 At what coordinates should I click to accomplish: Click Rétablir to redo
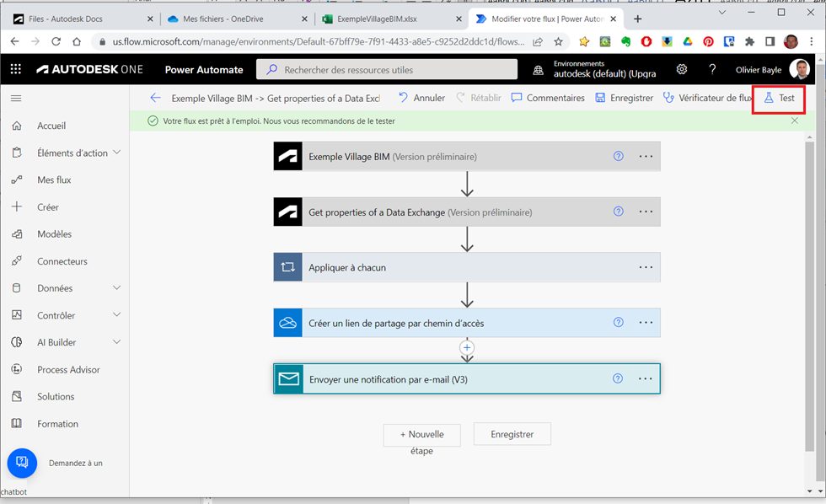click(479, 98)
